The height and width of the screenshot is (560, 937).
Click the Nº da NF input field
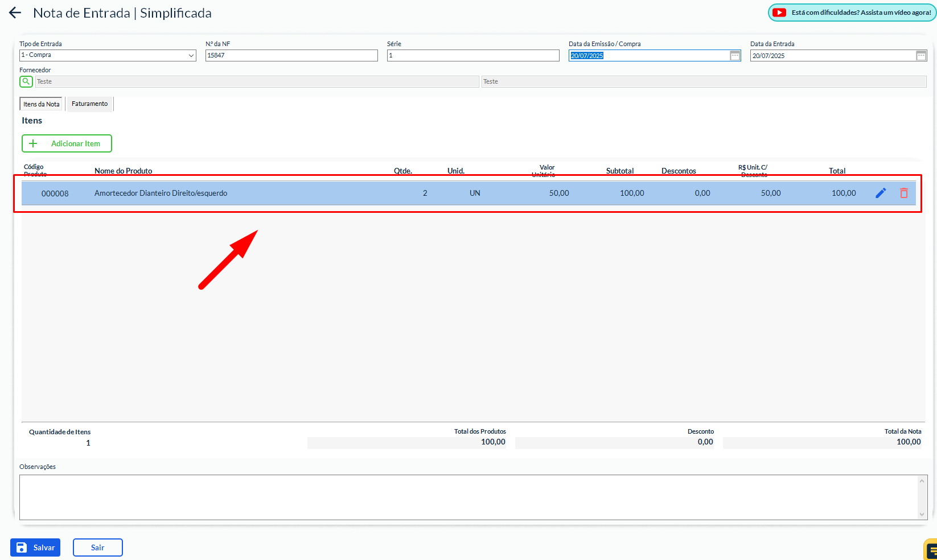(x=291, y=55)
